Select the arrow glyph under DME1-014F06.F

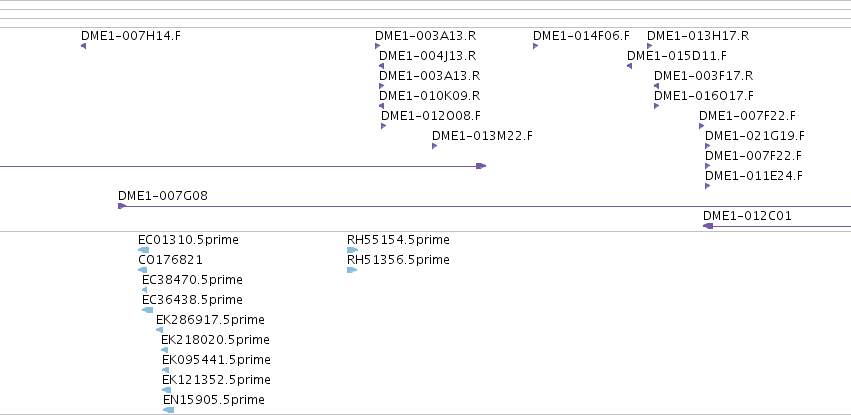[x=536, y=46]
